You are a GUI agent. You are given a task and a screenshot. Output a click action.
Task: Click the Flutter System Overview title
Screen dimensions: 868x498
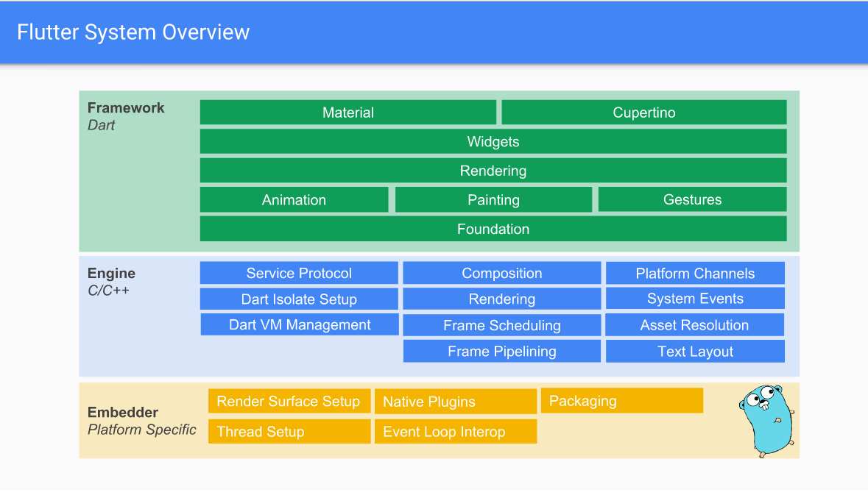tap(133, 32)
